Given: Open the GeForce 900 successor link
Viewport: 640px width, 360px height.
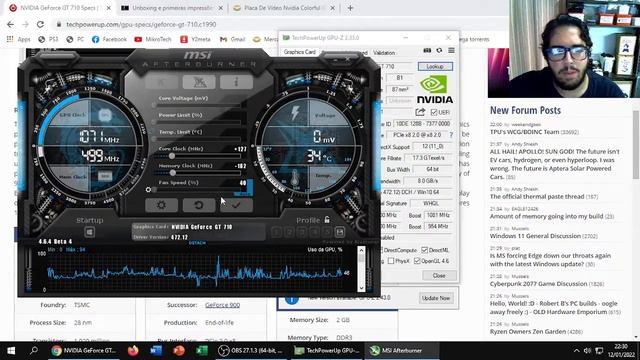Looking at the screenshot, I should click(222, 305).
